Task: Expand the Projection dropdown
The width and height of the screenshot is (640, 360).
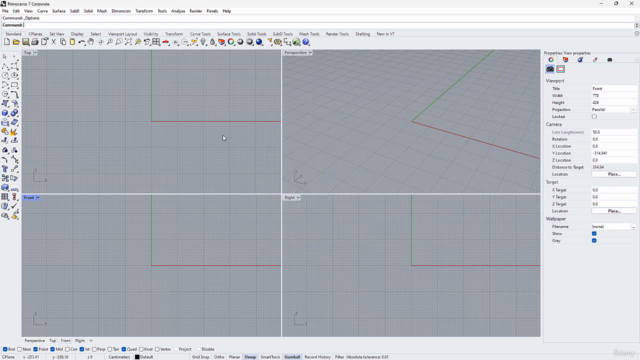Action: pyautogui.click(x=633, y=109)
